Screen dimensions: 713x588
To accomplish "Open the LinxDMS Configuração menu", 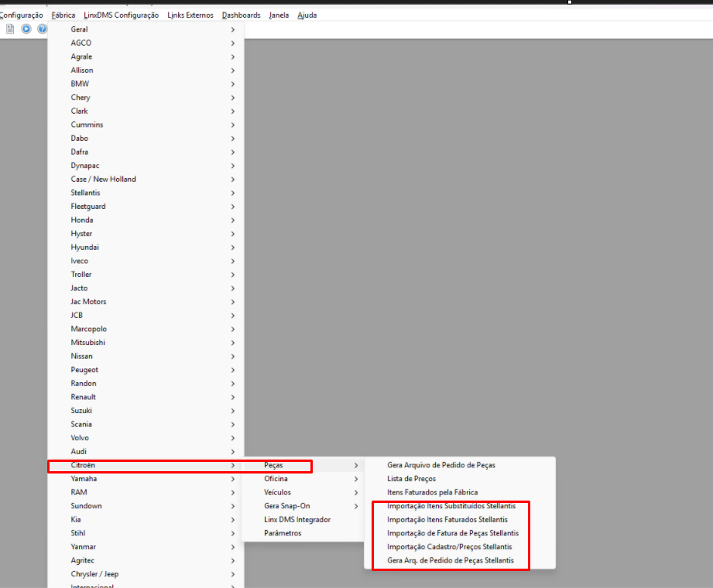I will point(121,15).
